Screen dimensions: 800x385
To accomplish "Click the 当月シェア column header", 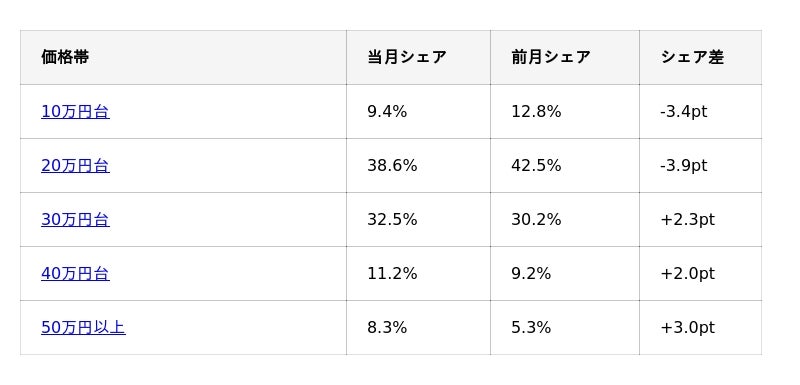I will (418, 58).
